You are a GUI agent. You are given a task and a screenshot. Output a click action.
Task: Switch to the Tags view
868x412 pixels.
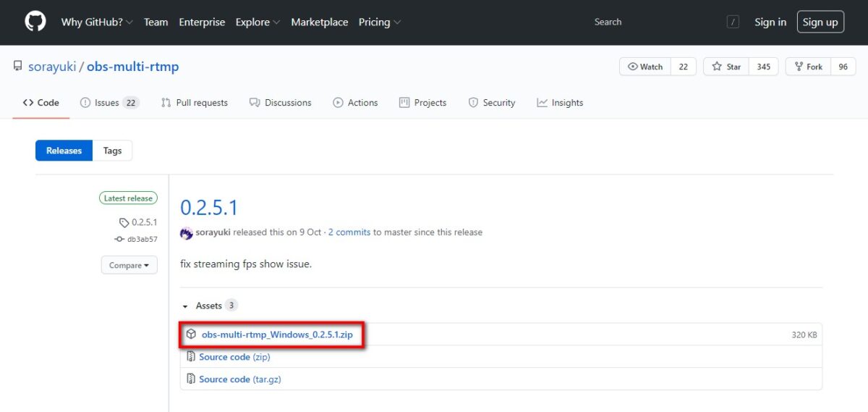[x=112, y=151]
